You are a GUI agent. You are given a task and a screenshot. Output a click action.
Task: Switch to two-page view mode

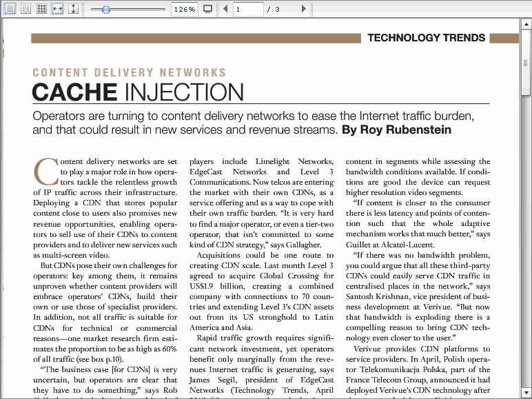tap(25, 9)
